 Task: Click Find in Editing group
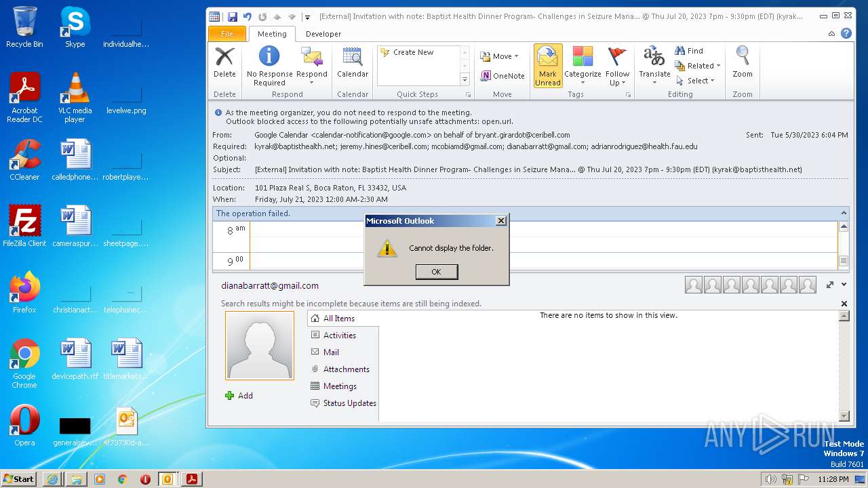tap(689, 51)
